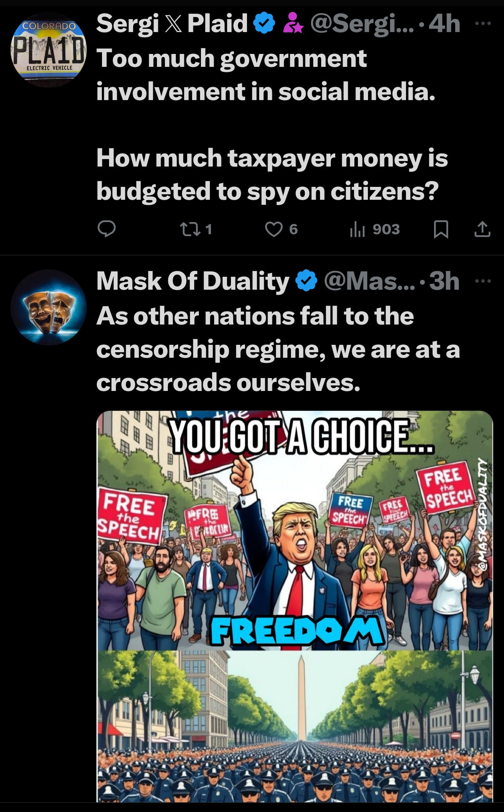Share Sergi's post using the upload icon
This screenshot has height=812, width=504.
pyautogui.click(x=482, y=229)
